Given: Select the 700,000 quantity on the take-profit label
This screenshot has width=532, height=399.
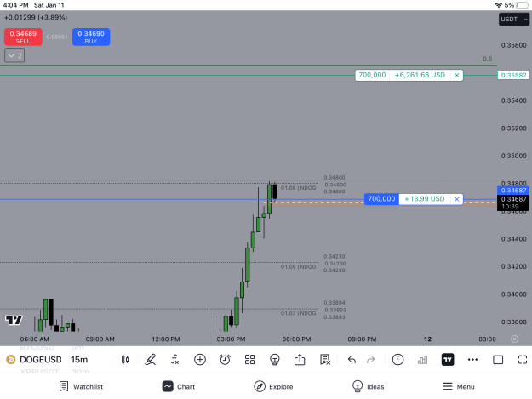Looking at the screenshot, I should (372, 75).
